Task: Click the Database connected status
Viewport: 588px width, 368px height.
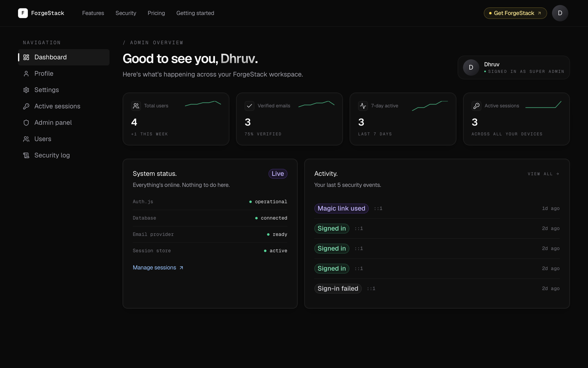Action: (x=271, y=218)
